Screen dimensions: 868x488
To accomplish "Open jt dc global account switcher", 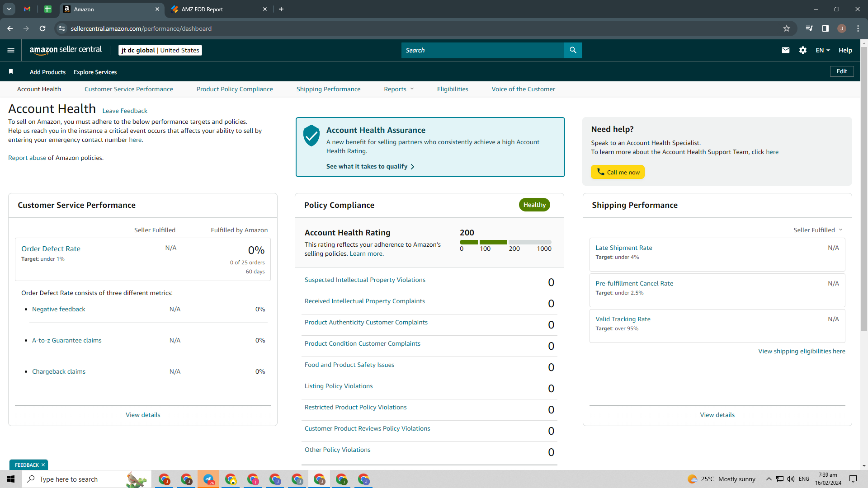I will [x=160, y=50].
